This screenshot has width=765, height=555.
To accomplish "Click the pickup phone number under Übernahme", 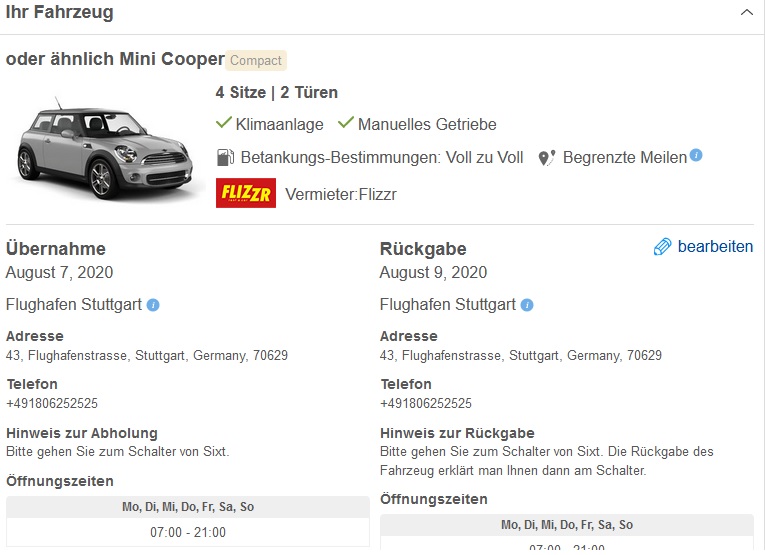I will pyautogui.click(x=52, y=404).
